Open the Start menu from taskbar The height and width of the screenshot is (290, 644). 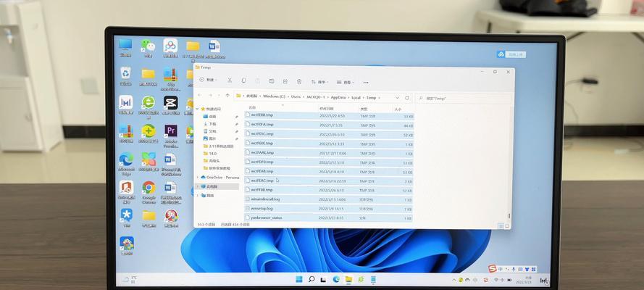tap(299, 279)
